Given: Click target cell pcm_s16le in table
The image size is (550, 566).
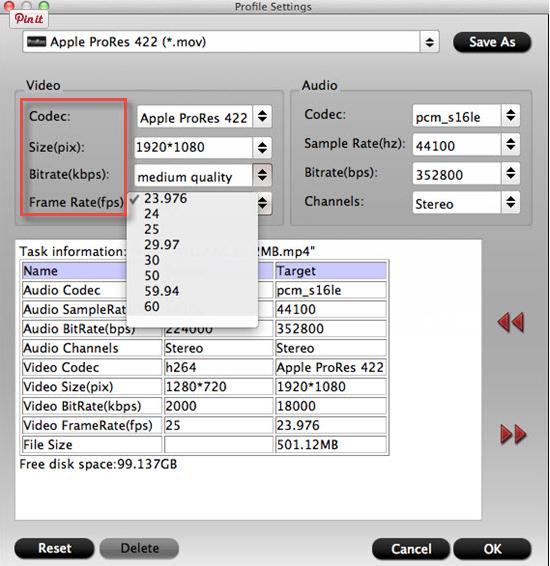Looking at the screenshot, I should point(331,290).
